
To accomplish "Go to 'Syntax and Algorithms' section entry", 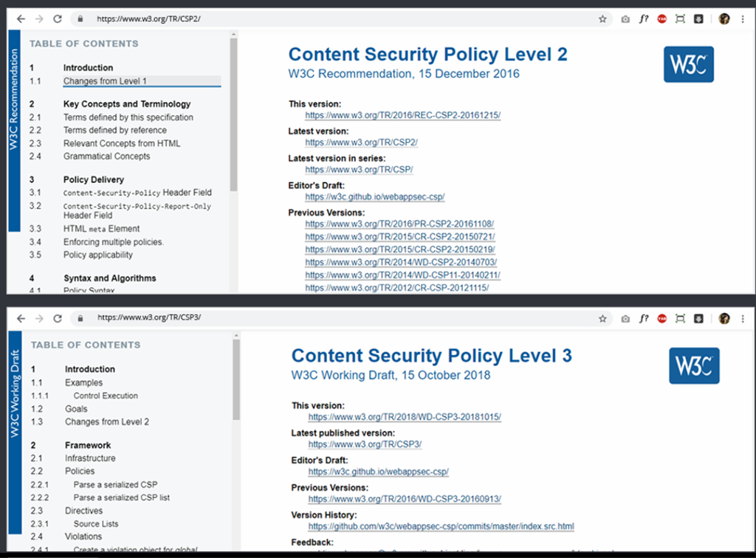I will (x=110, y=278).
